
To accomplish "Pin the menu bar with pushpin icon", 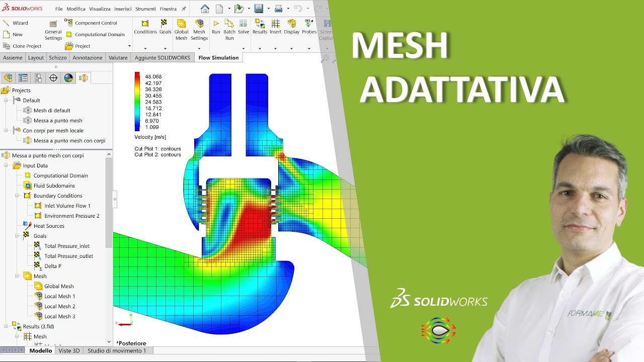I will coord(184,9).
